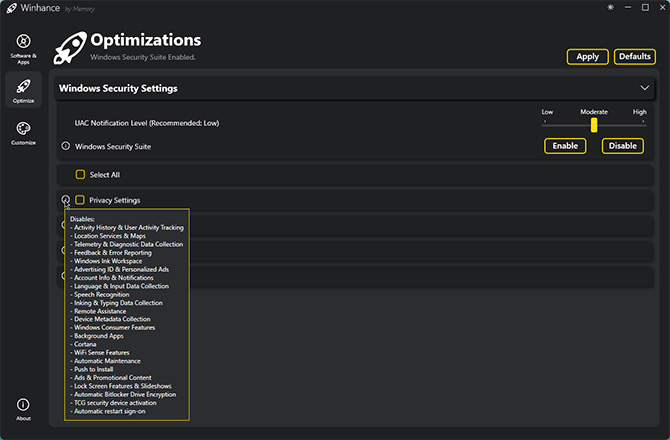
Task: Disable the Windows Security Suite
Action: pyautogui.click(x=623, y=146)
